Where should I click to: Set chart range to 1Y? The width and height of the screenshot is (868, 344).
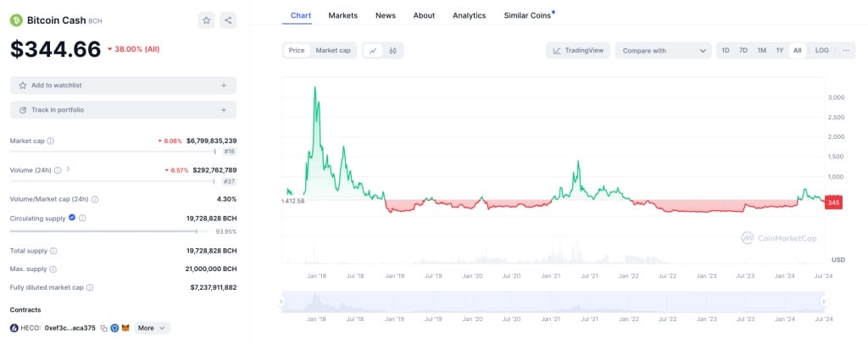click(x=780, y=50)
